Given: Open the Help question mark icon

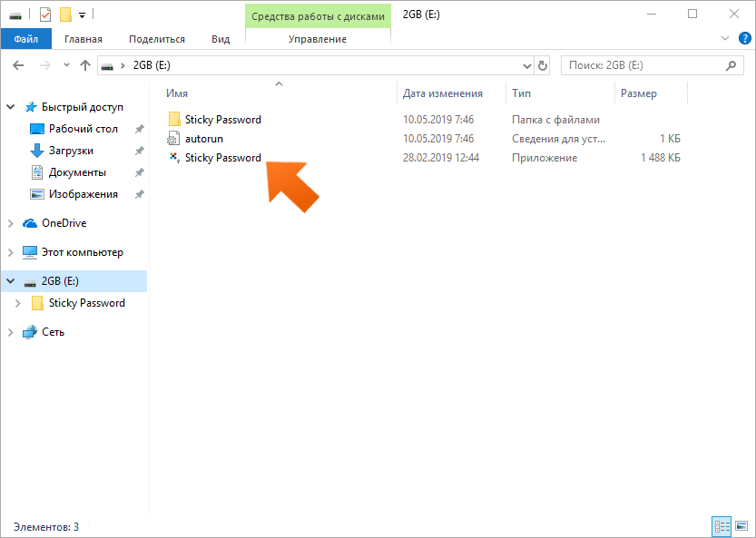Looking at the screenshot, I should (744, 39).
